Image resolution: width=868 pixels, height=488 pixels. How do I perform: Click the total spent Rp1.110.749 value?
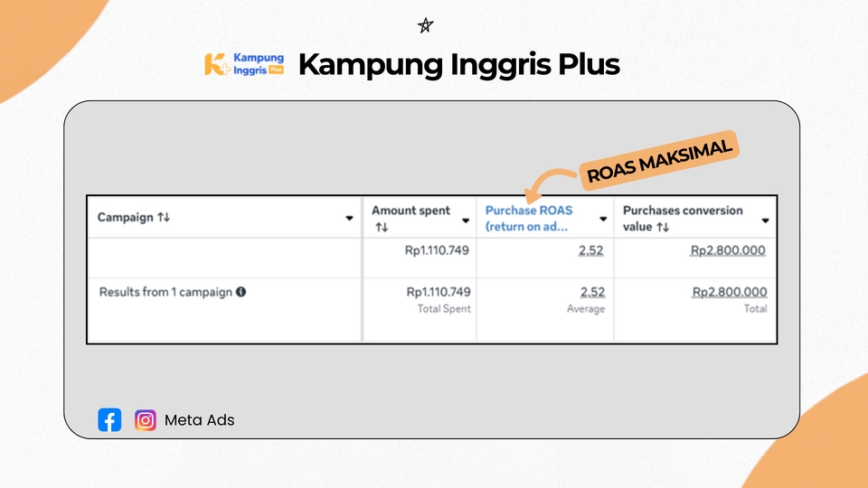point(439,292)
